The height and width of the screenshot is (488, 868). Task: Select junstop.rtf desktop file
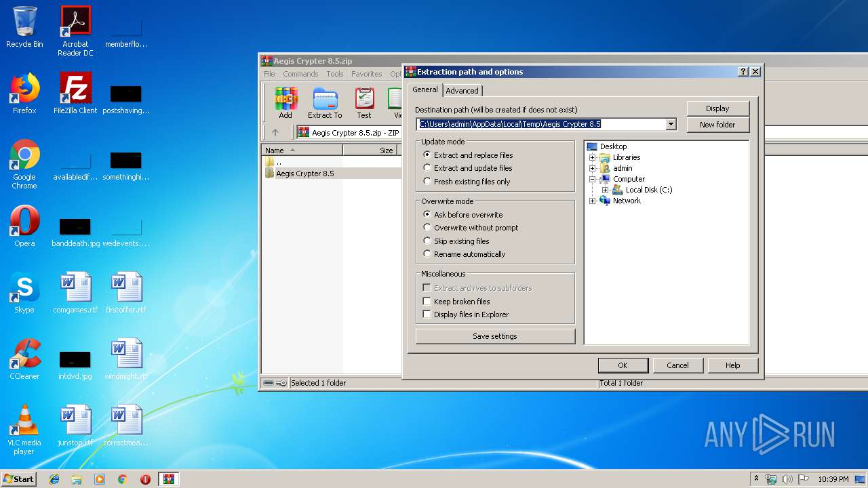point(75,425)
